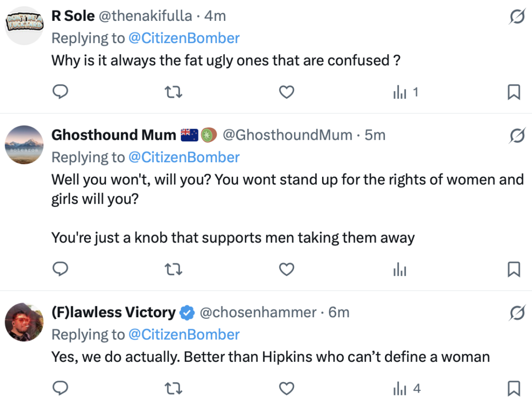Click the (F)lawless Victory display name

(x=113, y=313)
